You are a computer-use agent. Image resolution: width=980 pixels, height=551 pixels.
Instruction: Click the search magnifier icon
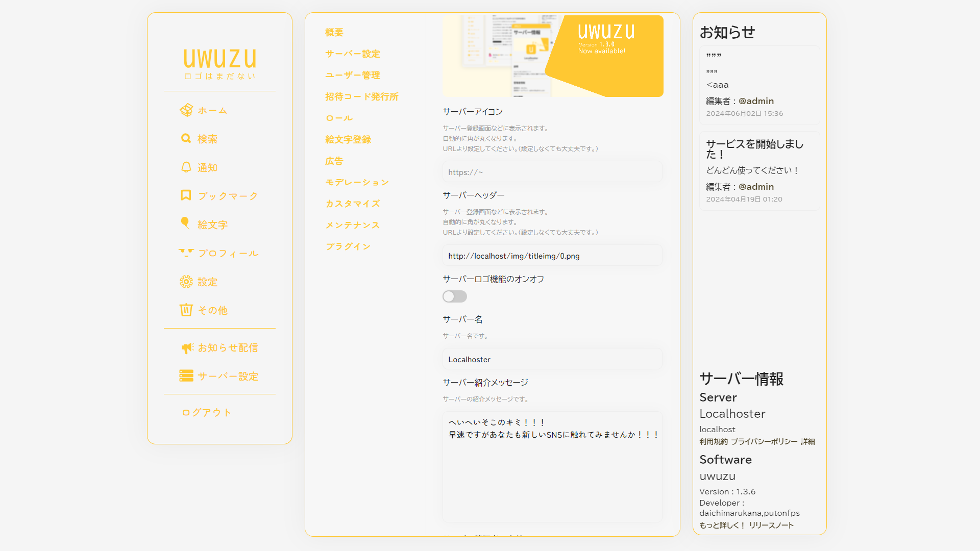186,139
